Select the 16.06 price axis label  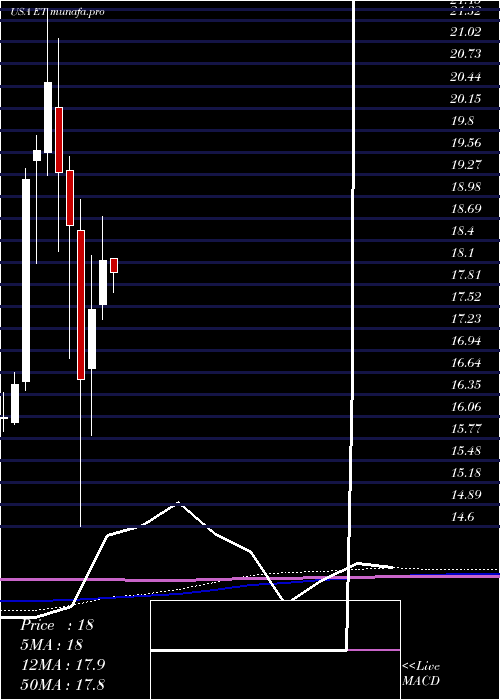466,406
